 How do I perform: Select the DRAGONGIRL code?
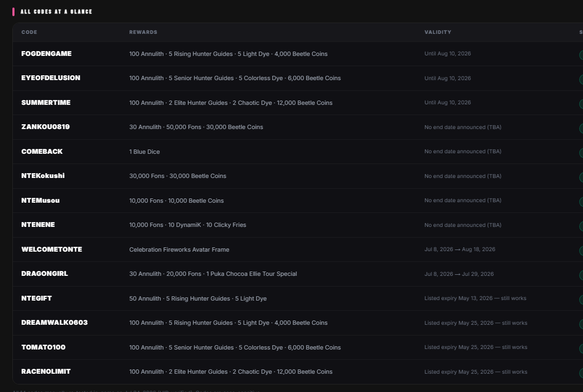pos(45,273)
